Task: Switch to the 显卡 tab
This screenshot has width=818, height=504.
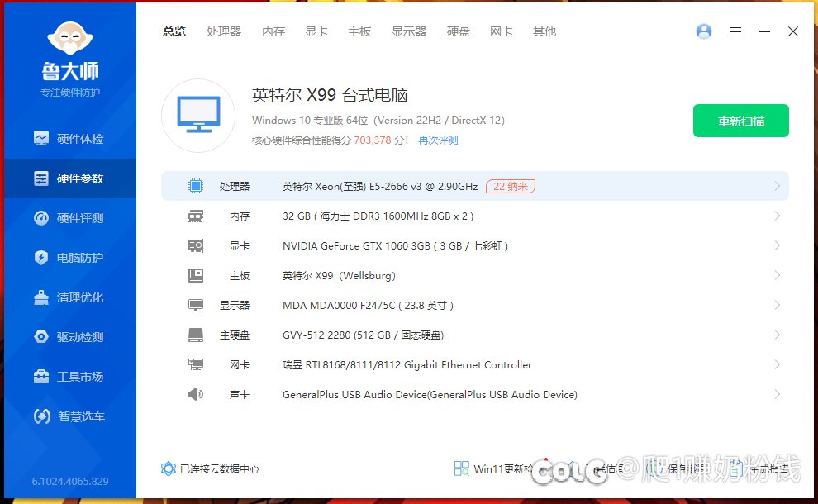Action: click(316, 32)
